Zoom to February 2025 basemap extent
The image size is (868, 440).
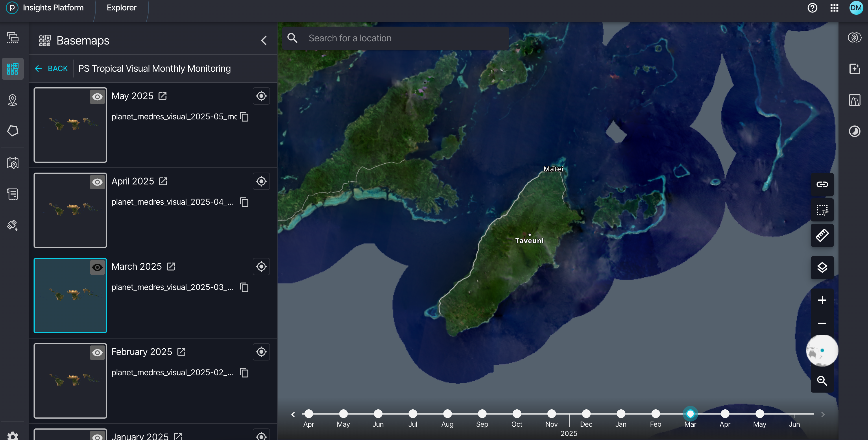click(261, 352)
